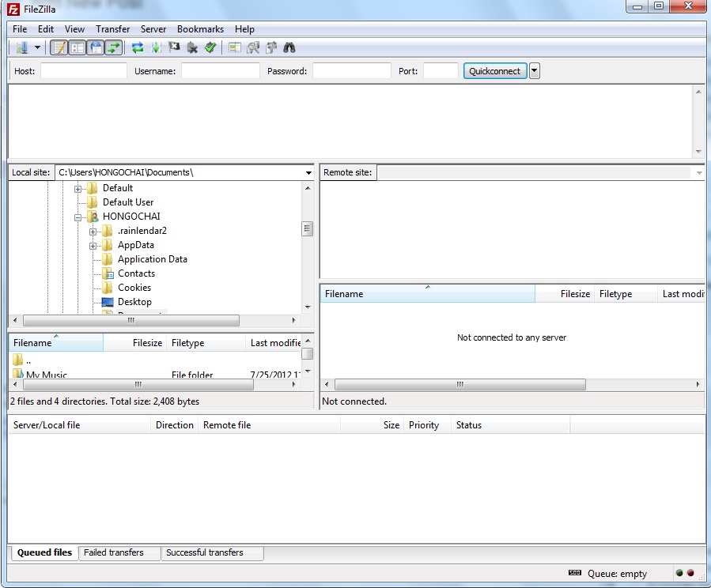The height and width of the screenshot is (588, 711).
Task: Expand the AppData folder node
Action: click(x=93, y=246)
